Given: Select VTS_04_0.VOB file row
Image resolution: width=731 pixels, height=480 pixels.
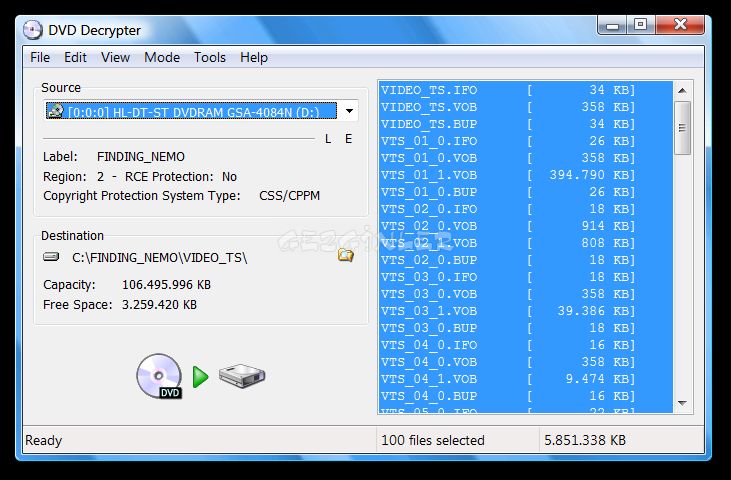Looking at the screenshot, I should click(526, 362).
